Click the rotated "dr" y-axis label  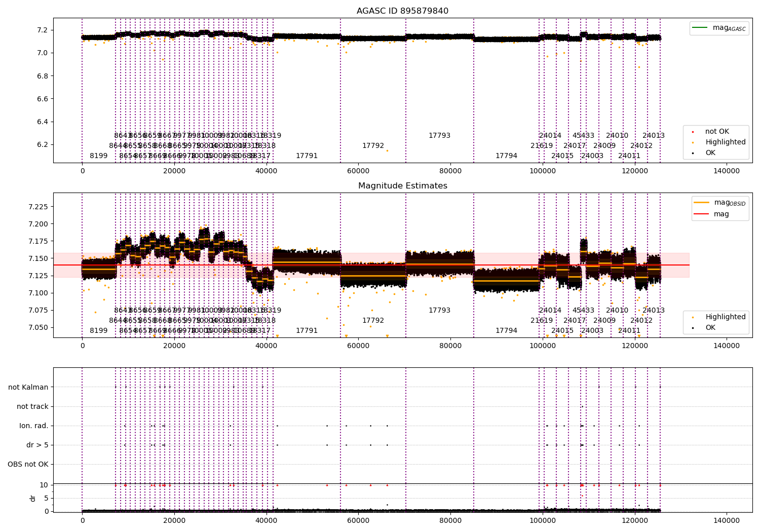33,498
